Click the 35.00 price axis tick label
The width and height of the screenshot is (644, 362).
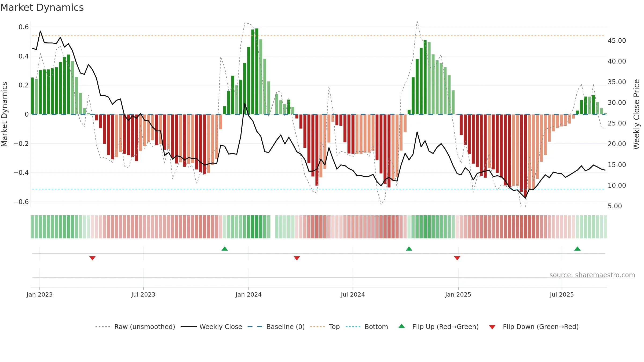[617, 82]
